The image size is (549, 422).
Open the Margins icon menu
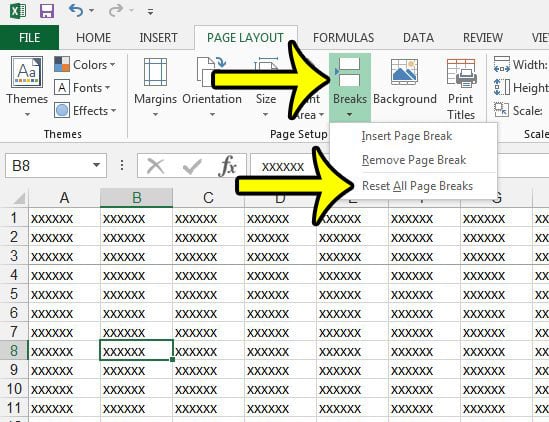[x=155, y=72]
